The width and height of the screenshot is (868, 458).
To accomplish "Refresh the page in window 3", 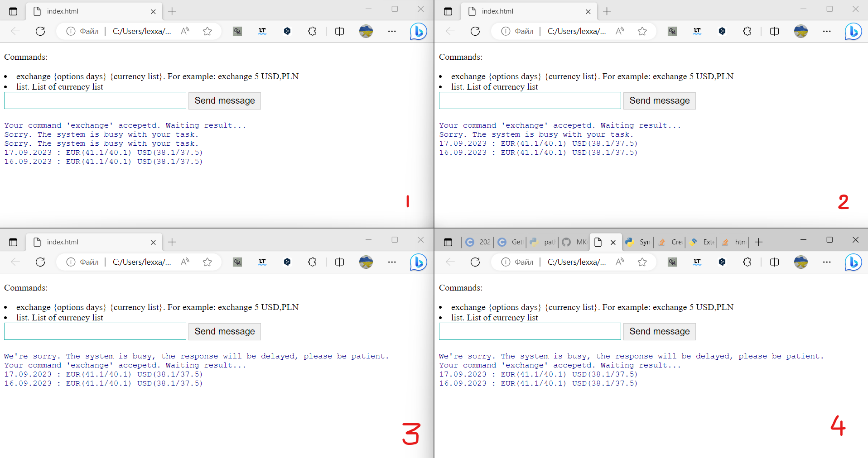I will tap(40, 262).
